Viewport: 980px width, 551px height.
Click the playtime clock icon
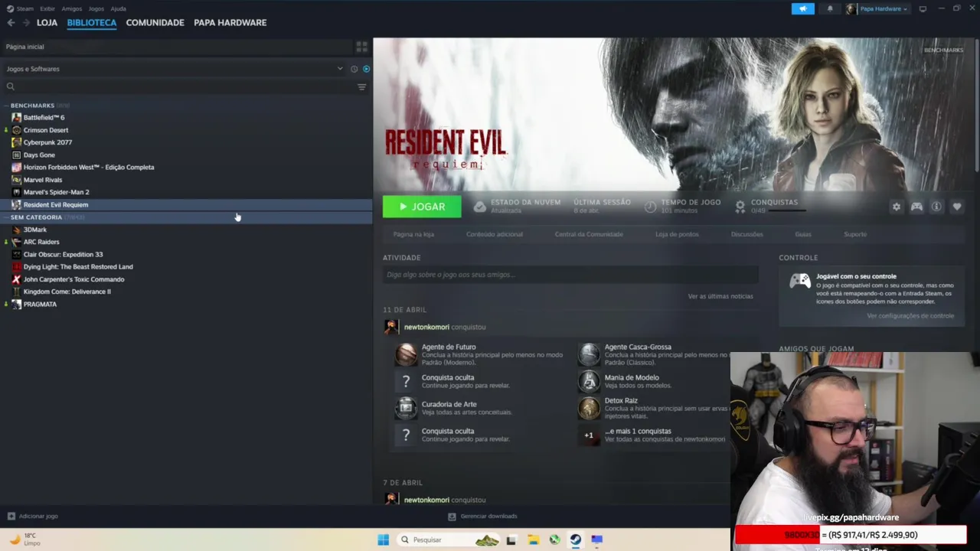click(x=650, y=207)
